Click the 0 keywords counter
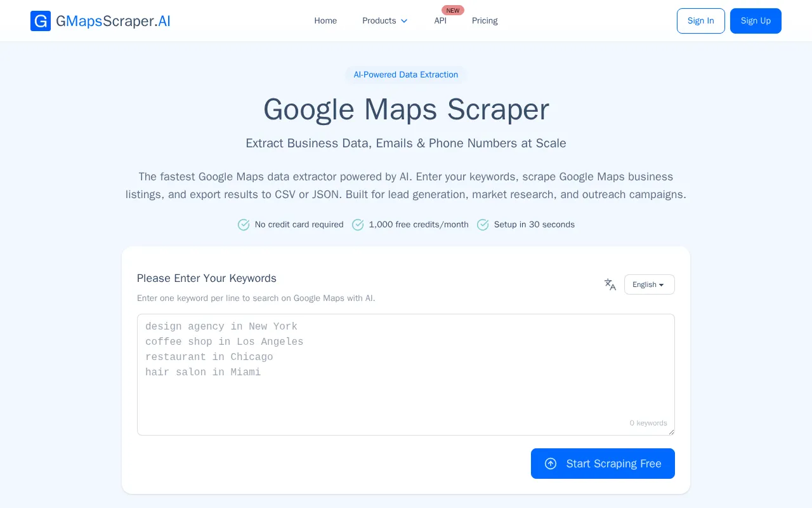The height and width of the screenshot is (508, 812). [648, 423]
